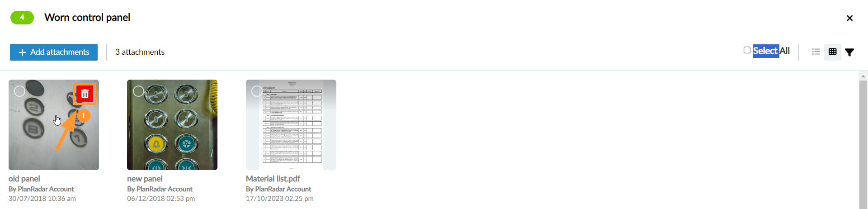
Task: Tick the Select All checkbox
Action: (747, 50)
